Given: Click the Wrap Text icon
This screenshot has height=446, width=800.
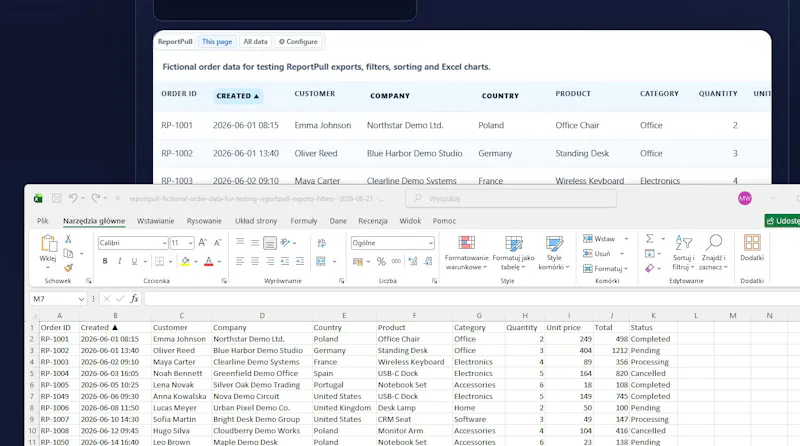Looking at the screenshot, I should (321, 243).
